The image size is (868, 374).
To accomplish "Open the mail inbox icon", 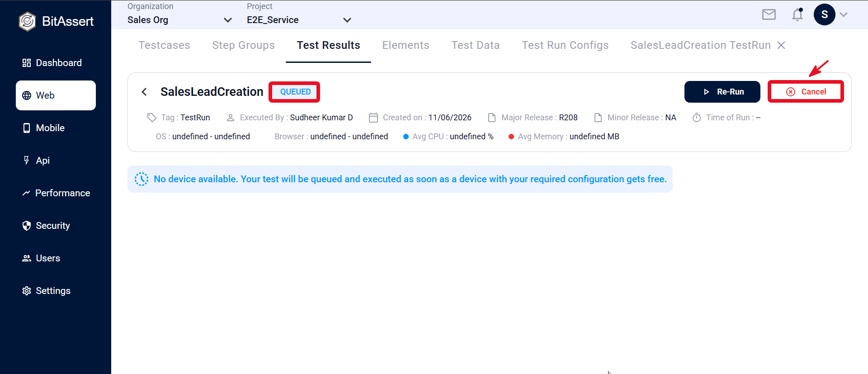I will (x=769, y=14).
